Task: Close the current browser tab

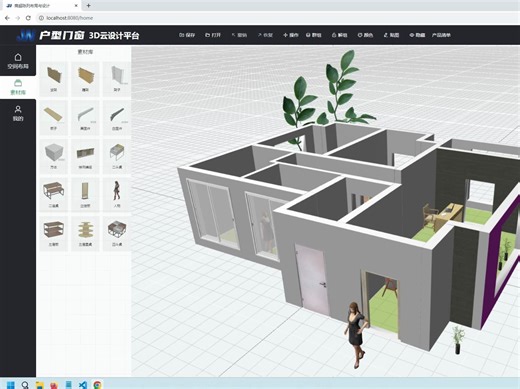Action: 76,5
